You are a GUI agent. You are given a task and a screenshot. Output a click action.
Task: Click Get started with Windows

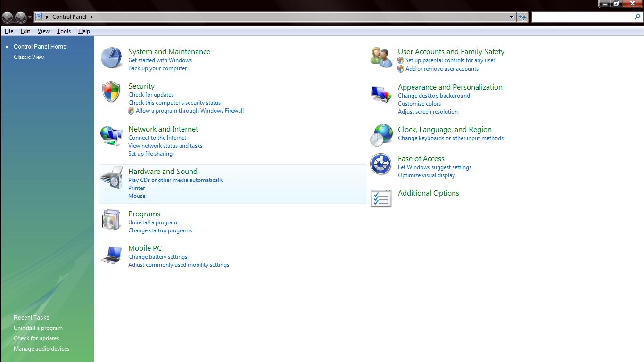[x=160, y=60]
